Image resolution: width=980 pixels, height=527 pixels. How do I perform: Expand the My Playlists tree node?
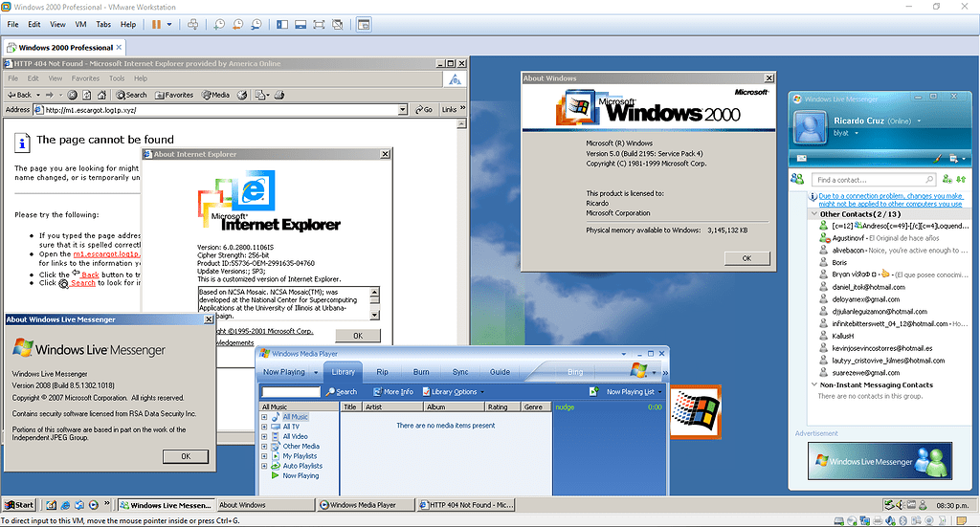pos(264,456)
